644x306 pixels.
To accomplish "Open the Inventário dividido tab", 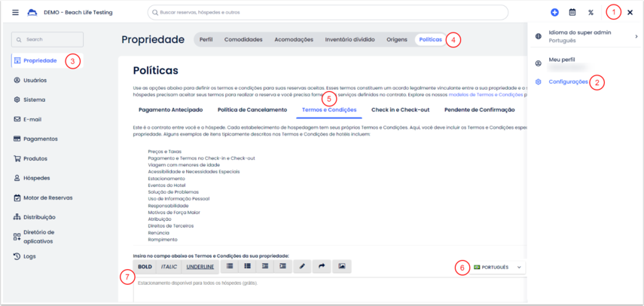I will [x=350, y=39].
